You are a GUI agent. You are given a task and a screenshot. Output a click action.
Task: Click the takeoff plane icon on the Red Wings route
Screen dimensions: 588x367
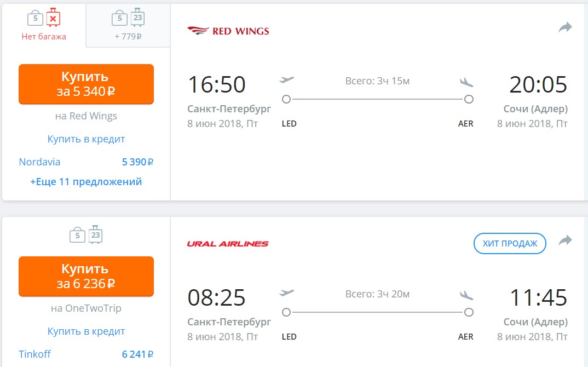pyautogui.click(x=286, y=79)
